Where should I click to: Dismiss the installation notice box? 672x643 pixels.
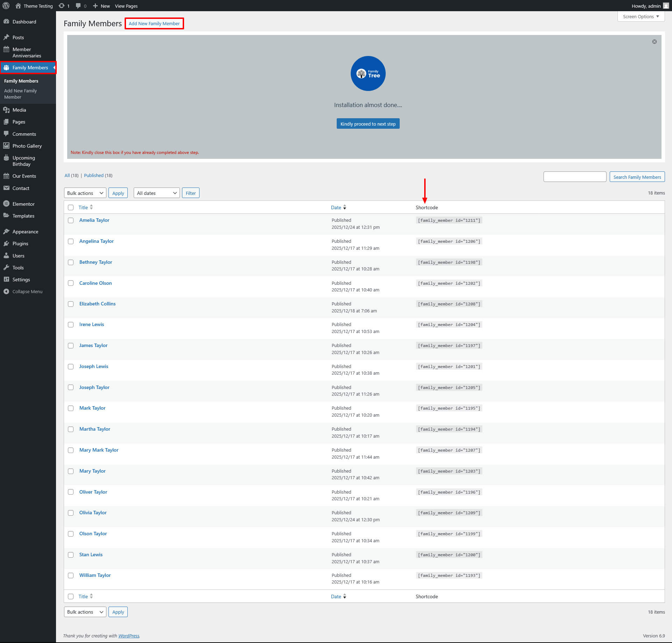pyautogui.click(x=654, y=42)
